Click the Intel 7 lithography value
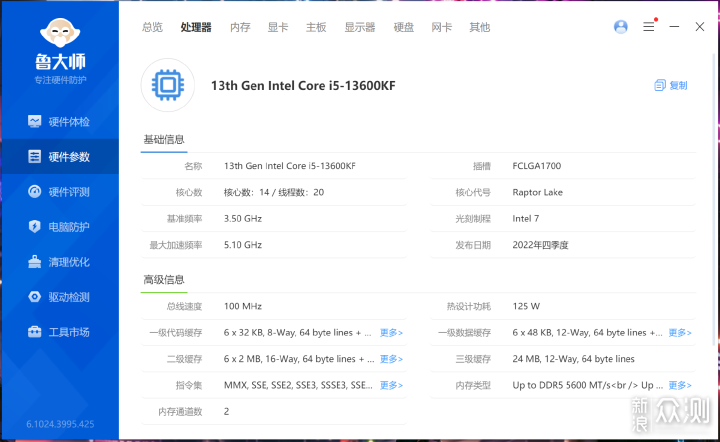Viewport: 720px width, 442px height. point(526,218)
